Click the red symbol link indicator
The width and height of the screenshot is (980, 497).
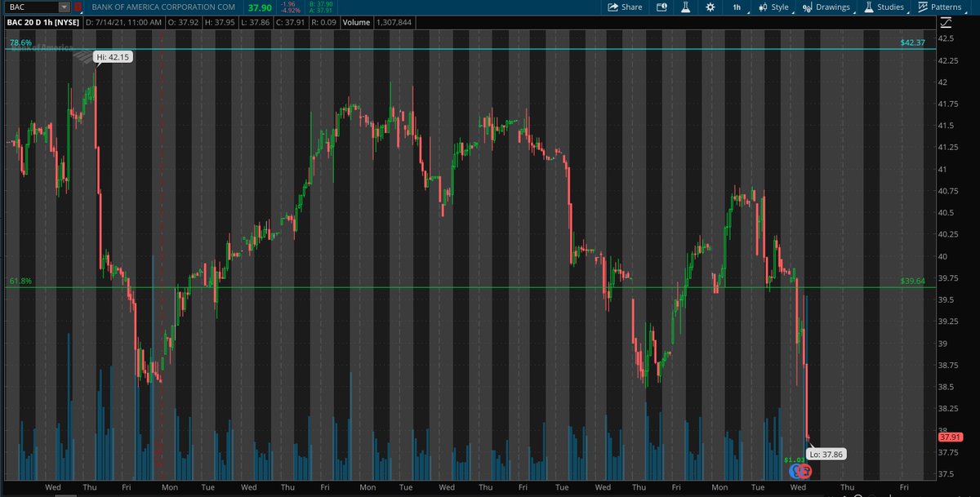(78, 7)
